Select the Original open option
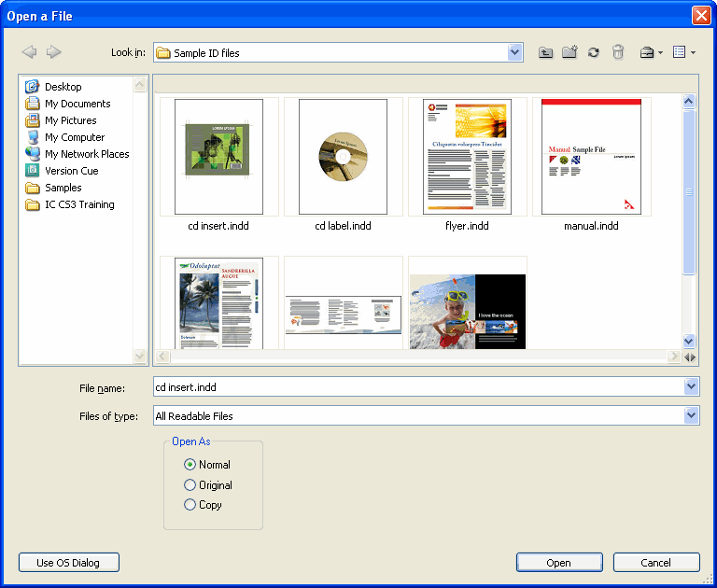Image resolution: width=717 pixels, height=588 pixels. pyautogui.click(x=190, y=484)
